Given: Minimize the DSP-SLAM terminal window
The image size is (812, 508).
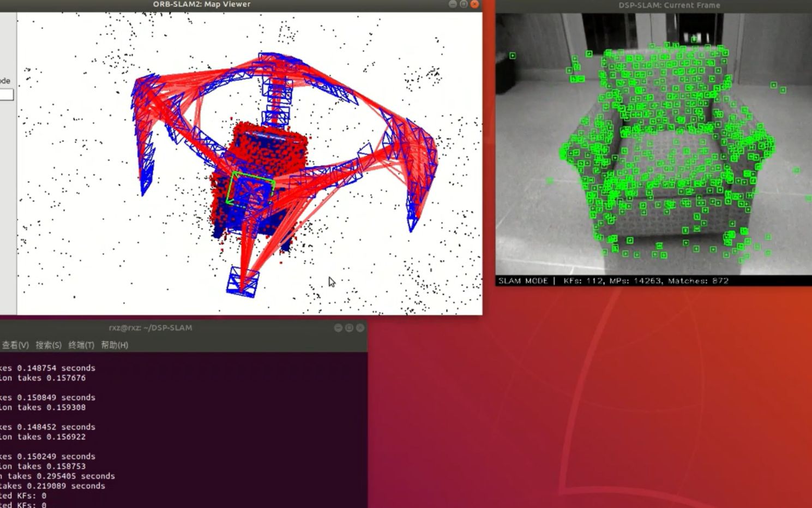Looking at the screenshot, I should tap(338, 328).
